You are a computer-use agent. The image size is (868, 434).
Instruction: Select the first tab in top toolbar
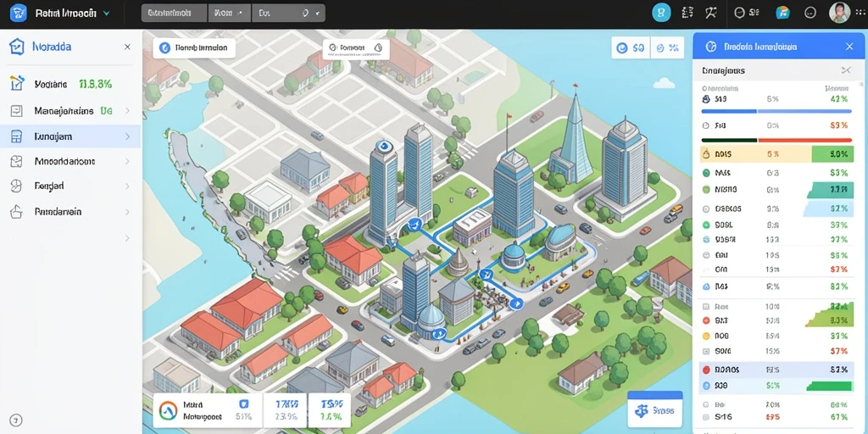tap(174, 14)
